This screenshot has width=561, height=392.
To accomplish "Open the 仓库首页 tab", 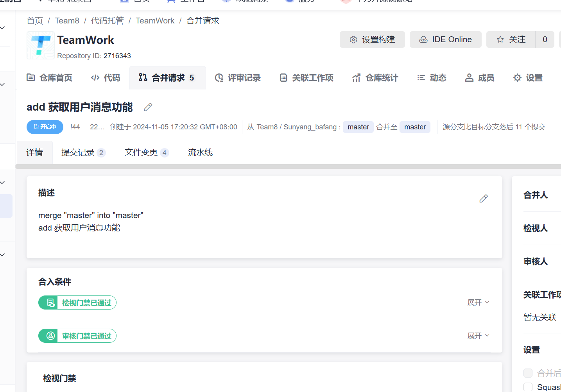I will [x=49, y=78].
